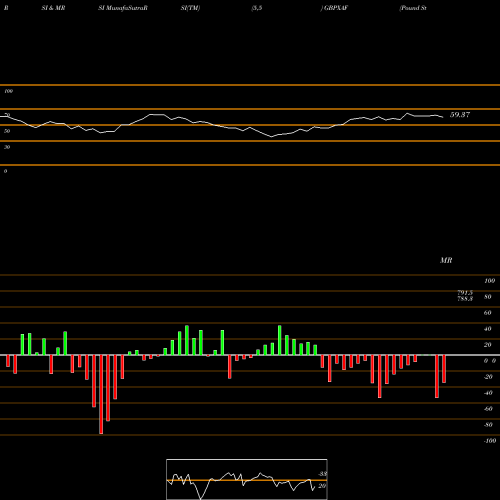Click the 20 label on MR axis

487,345
